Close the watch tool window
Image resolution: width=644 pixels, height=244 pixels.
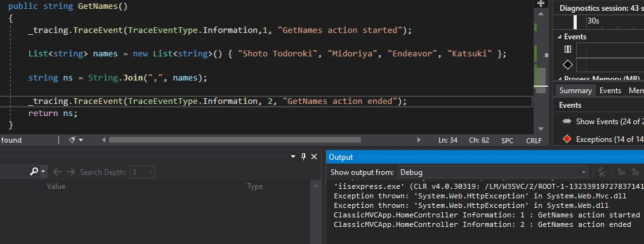pyautogui.click(x=314, y=157)
